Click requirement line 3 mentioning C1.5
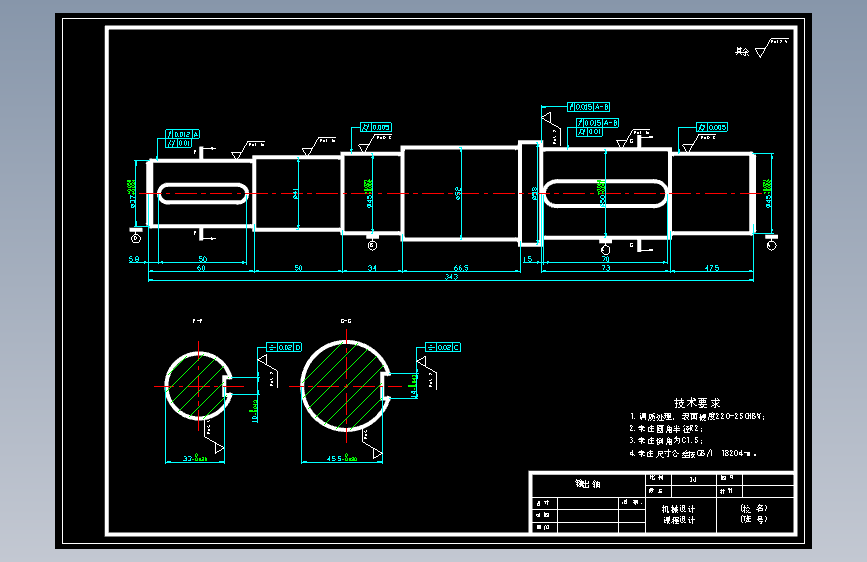The height and width of the screenshot is (562, 867). (x=666, y=441)
